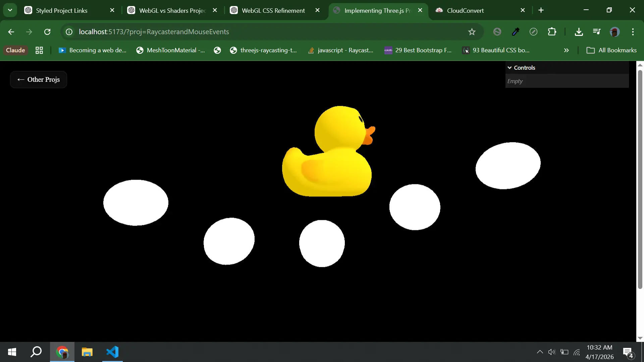Launch Visual Studio Code from taskbar
The height and width of the screenshot is (362, 644).
pyautogui.click(x=112, y=352)
